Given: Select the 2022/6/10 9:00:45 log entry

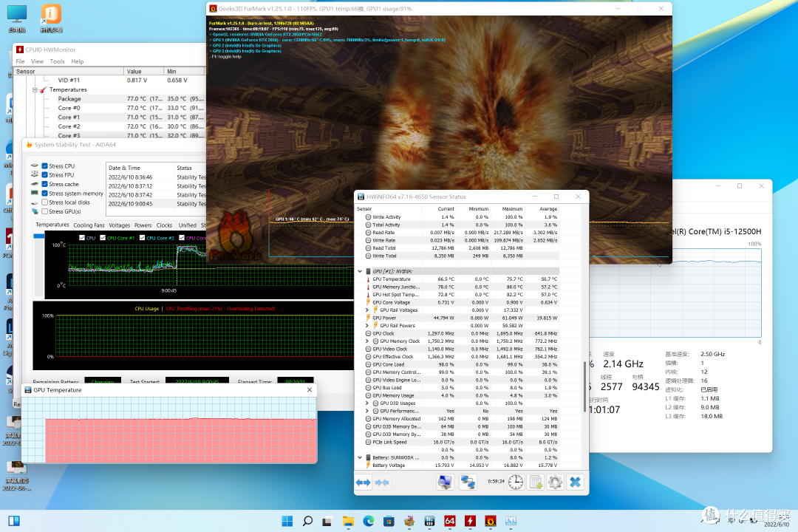Looking at the screenshot, I should click(x=156, y=204).
